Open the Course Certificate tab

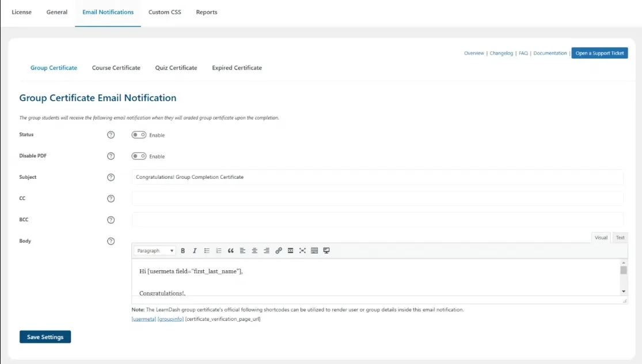click(x=116, y=68)
